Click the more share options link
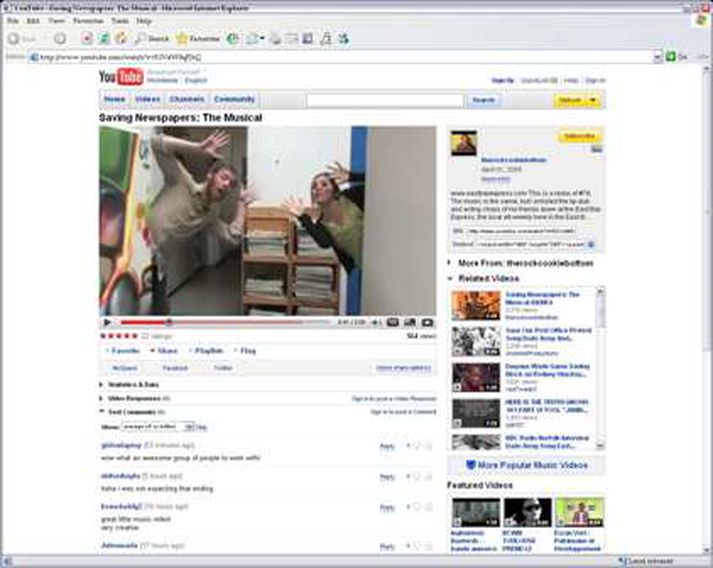Image resolution: width=713 pixels, height=568 pixels. pos(403,368)
